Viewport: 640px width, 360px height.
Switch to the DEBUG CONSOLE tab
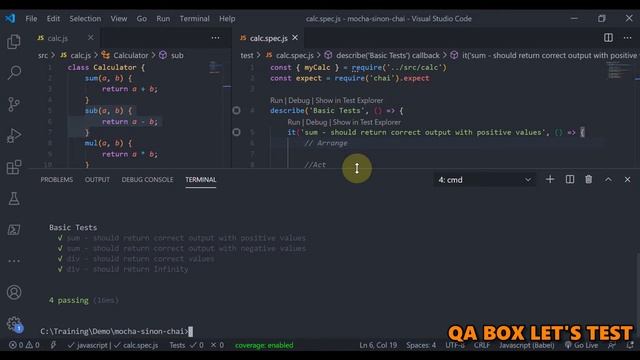(147, 180)
